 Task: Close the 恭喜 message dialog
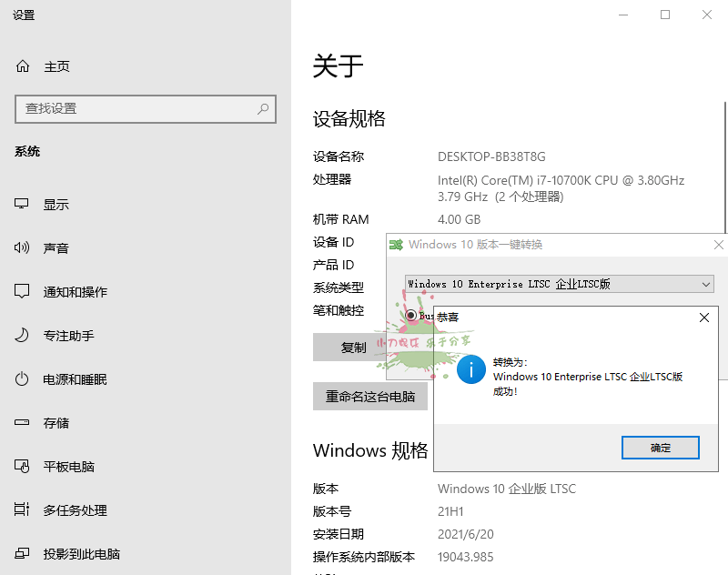point(703,318)
